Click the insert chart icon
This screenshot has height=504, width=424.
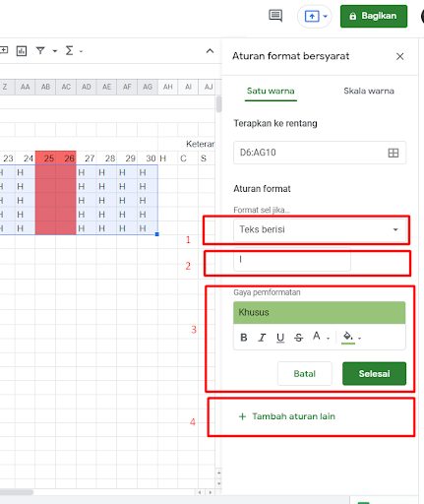[x=22, y=51]
